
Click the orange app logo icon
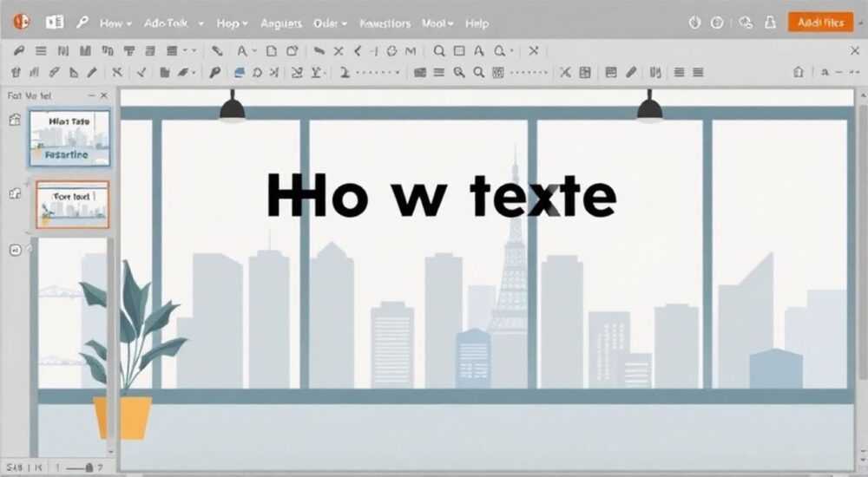21,23
